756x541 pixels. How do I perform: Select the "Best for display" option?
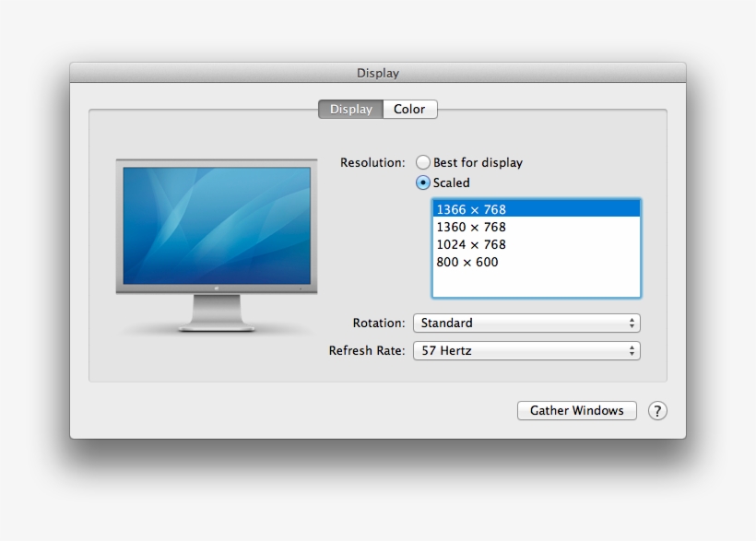(x=423, y=162)
